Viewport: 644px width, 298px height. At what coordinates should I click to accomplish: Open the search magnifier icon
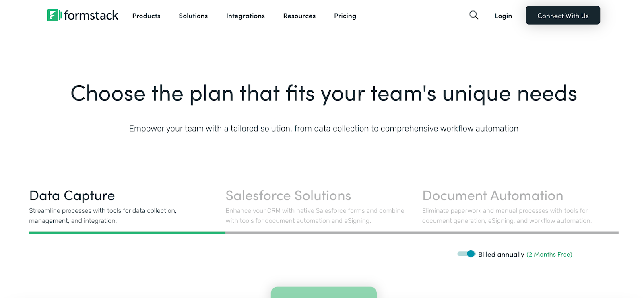(474, 15)
